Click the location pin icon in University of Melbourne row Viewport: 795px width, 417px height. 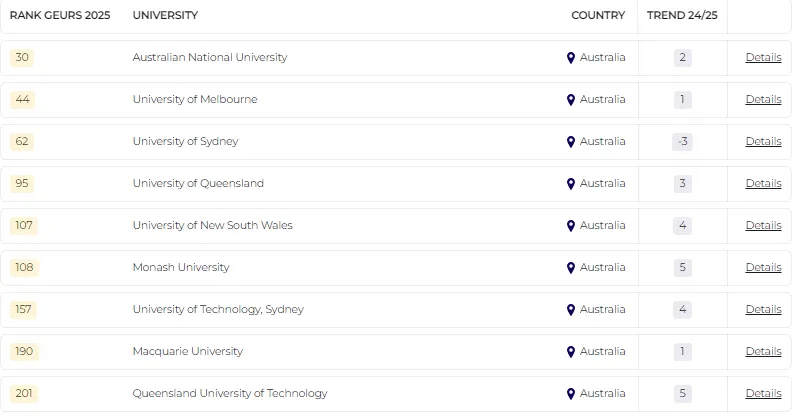[571, 100]
